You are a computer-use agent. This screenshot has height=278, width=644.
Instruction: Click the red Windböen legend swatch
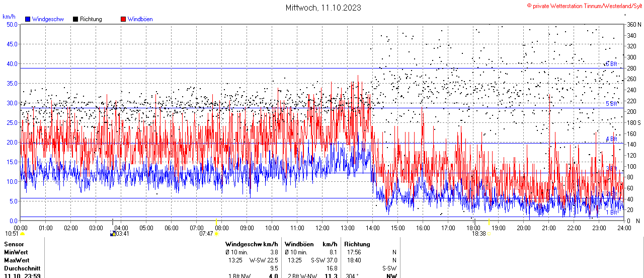[x=123, y=19]
